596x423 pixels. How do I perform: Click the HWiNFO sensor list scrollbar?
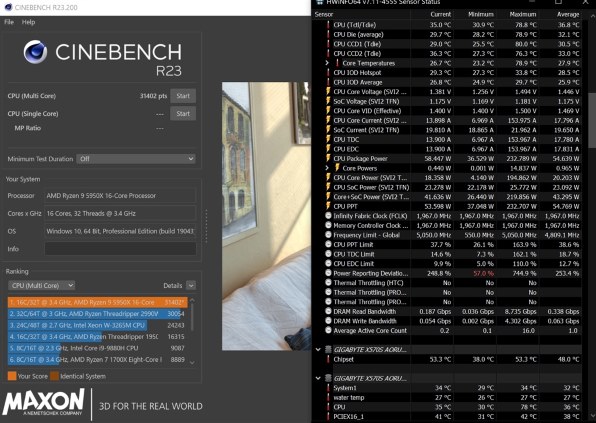tap(592, 120)
